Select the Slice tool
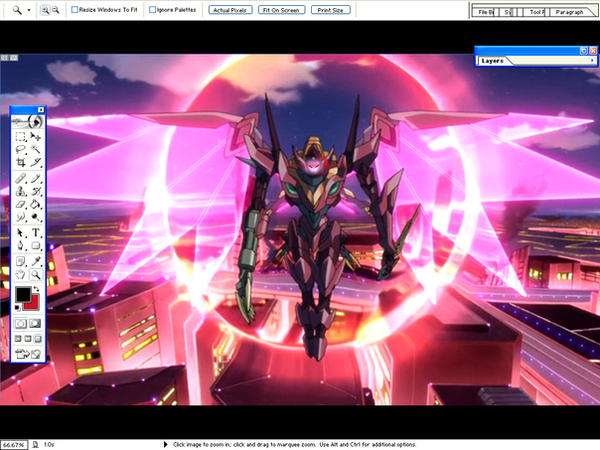 point(36,162)
